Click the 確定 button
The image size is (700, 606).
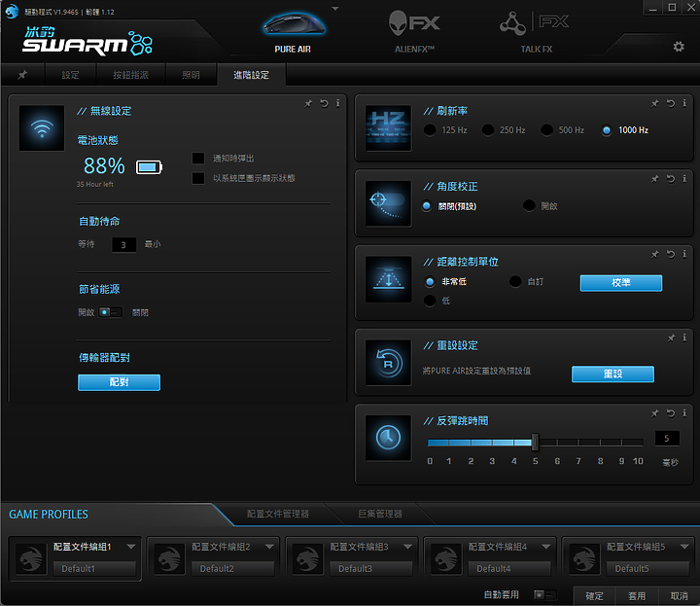(x=594, y=595)
